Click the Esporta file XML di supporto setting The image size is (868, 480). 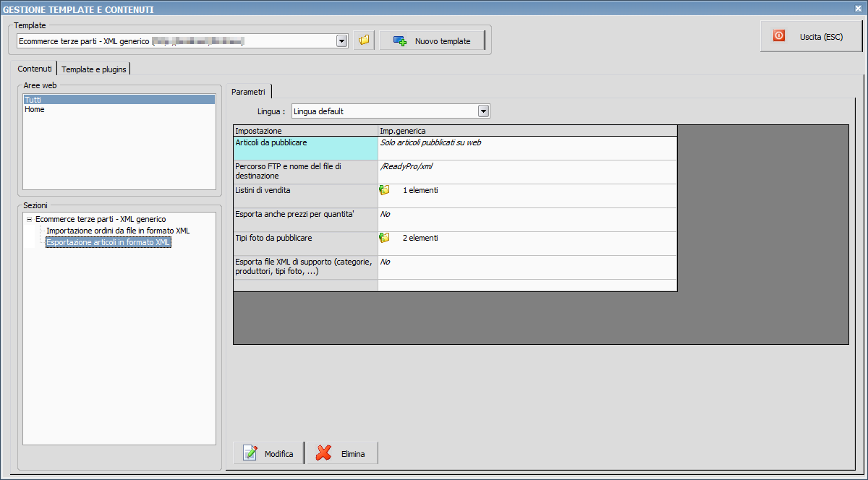coord(305,267)
